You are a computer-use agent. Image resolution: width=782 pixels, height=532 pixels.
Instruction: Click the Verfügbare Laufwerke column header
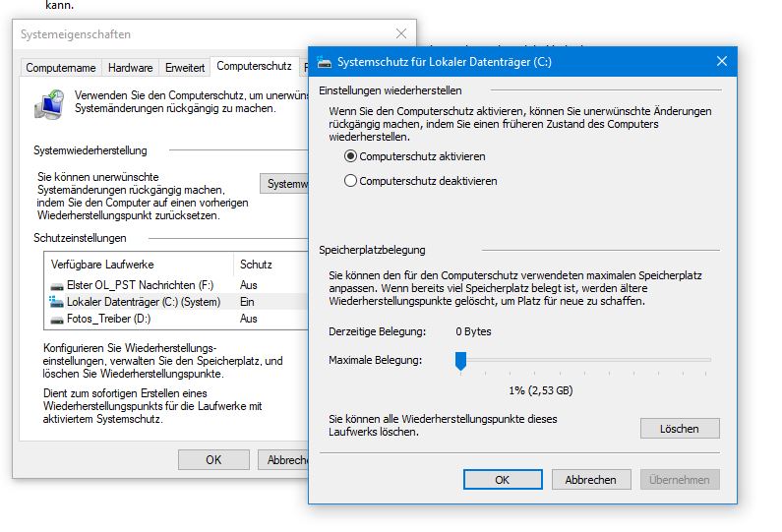pos(139,265)
